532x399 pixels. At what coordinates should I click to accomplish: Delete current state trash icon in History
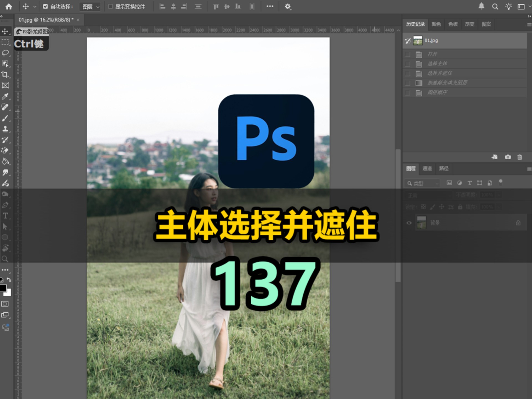[520, 157]
